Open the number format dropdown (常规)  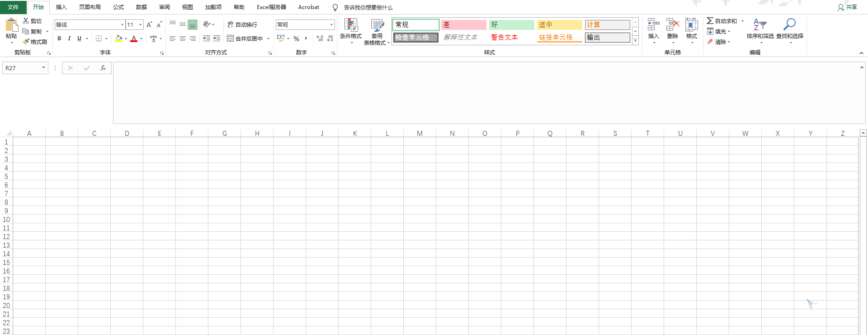click(x=331, y=25)
